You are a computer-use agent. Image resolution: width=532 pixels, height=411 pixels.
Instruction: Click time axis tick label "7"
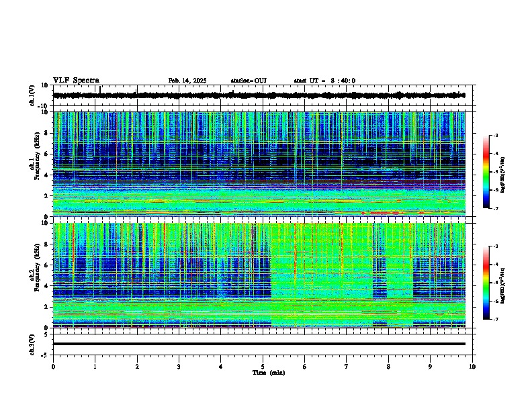(x=347, y=367)
